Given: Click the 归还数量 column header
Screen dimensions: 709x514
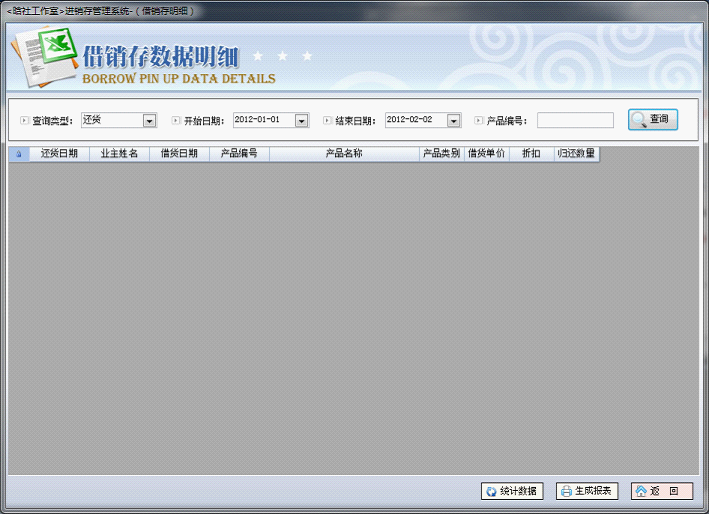Looking at the screenshot, I should click(577, 154).
